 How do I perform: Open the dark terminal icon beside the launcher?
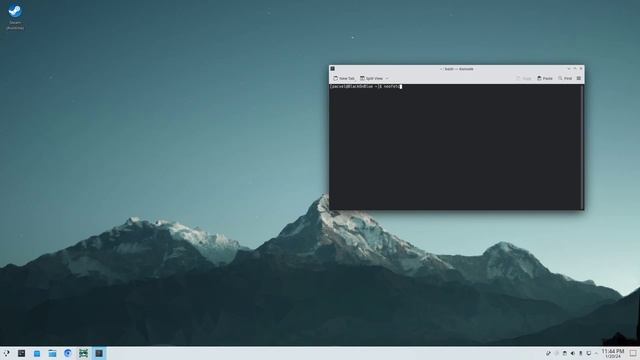(x=22, y=353)
